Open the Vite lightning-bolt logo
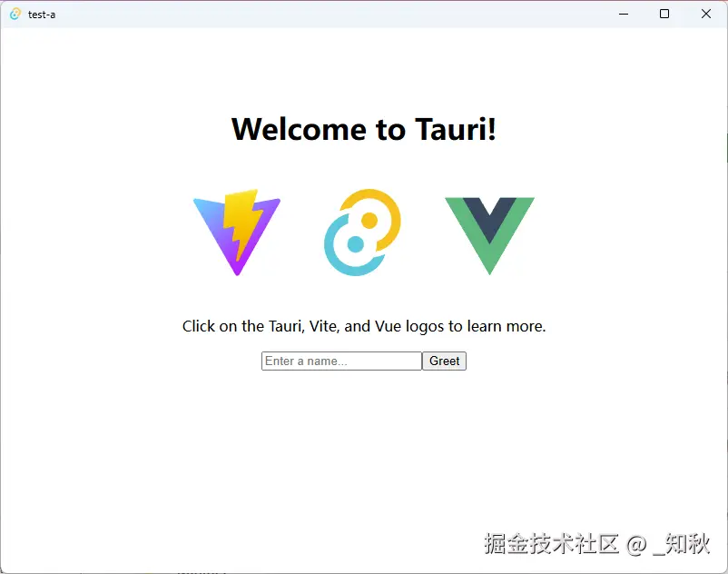The image size is (728, 574). 237,233
